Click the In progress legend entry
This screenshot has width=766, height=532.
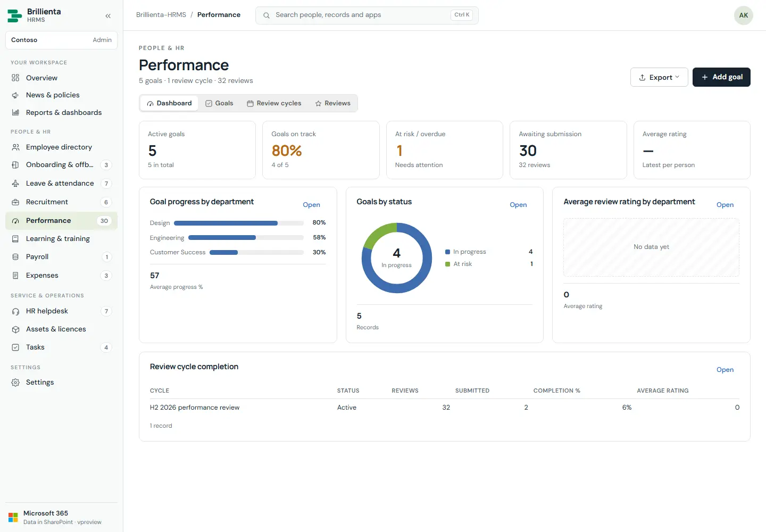[x=489, y=252]
